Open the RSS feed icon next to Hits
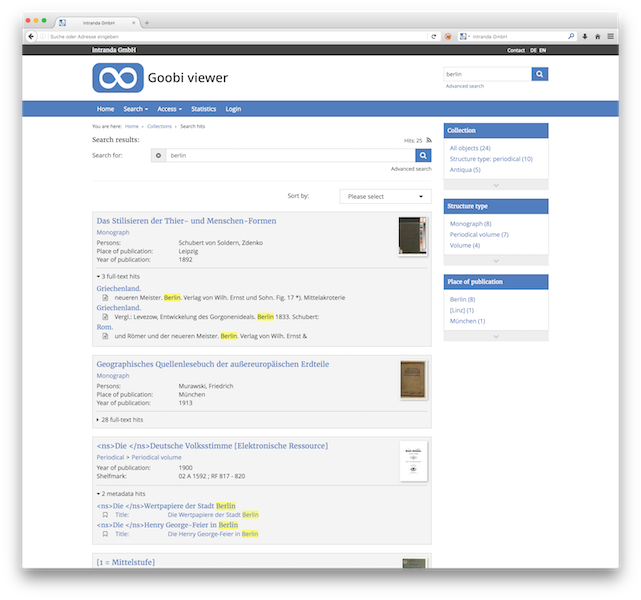Screen dimensions: 641x600 click(x=429, y=140)
